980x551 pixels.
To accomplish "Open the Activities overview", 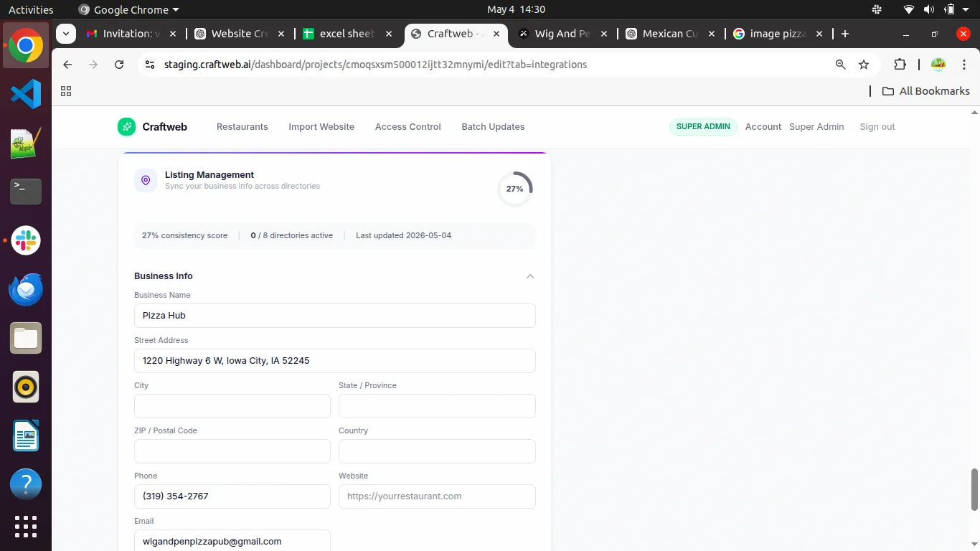I will click(x=31, y=10).
